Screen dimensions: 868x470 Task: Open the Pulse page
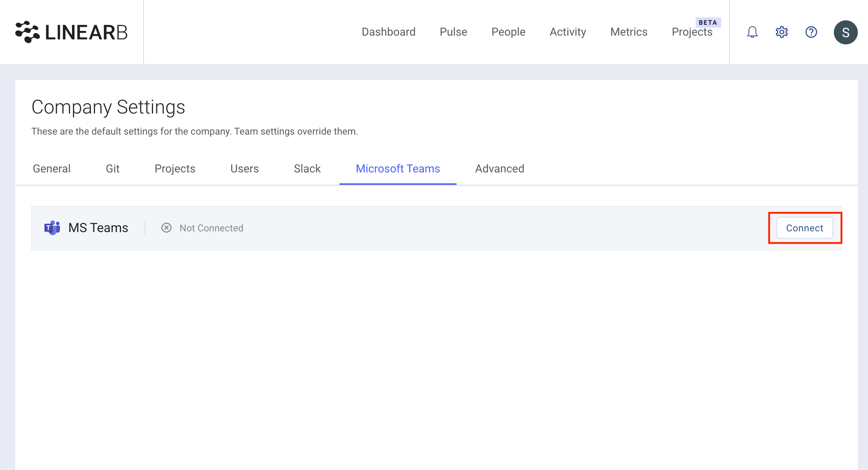[x=453, y=32]
